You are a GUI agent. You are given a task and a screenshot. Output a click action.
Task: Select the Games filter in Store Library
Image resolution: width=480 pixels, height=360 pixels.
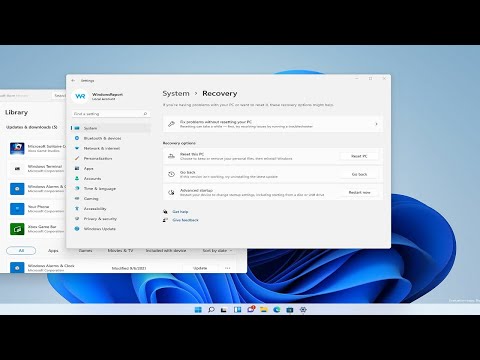click(x=85, y=250)
